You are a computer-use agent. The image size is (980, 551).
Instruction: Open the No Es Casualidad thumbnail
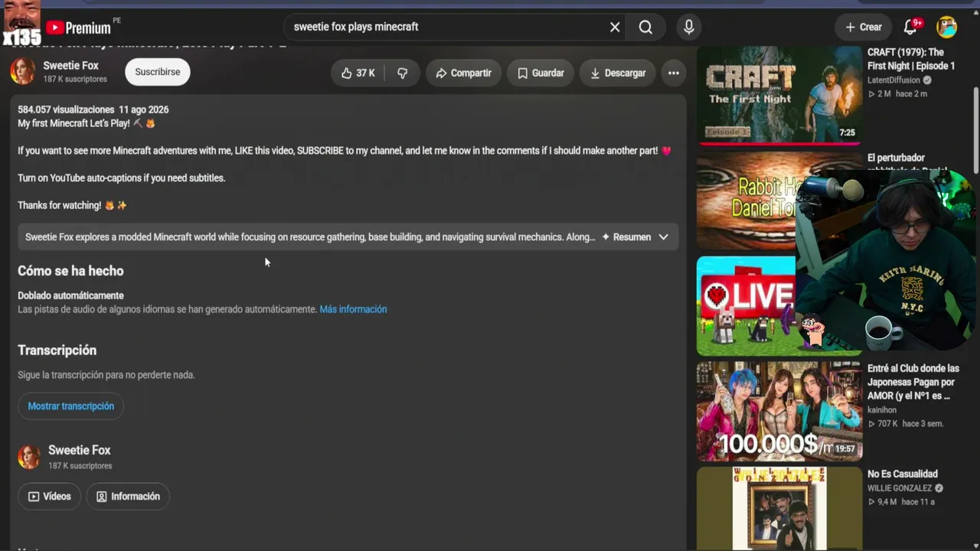(x=779, y=508)
